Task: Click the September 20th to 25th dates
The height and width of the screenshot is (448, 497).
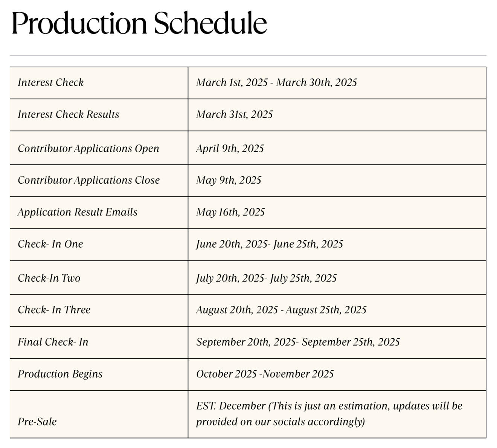Action: tap(298, 342)
